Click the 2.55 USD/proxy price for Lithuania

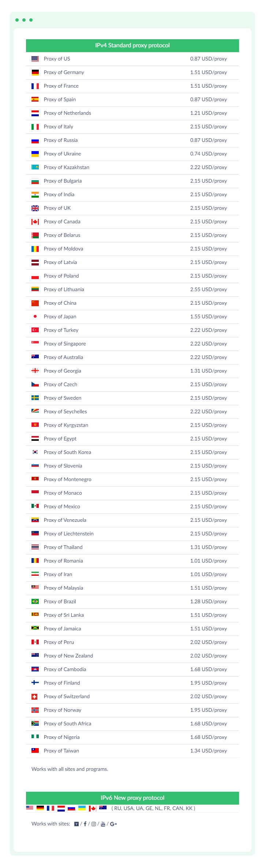[208, 289]
